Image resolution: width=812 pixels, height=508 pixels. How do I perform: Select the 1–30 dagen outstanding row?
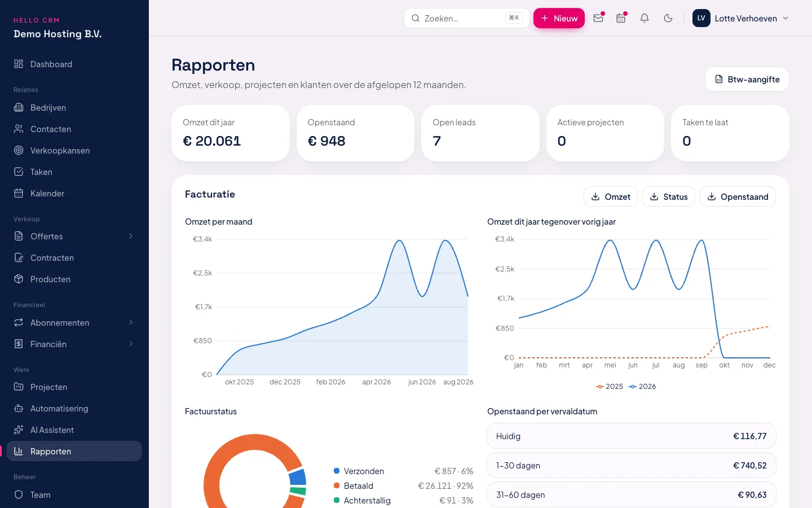coord(632,465)
